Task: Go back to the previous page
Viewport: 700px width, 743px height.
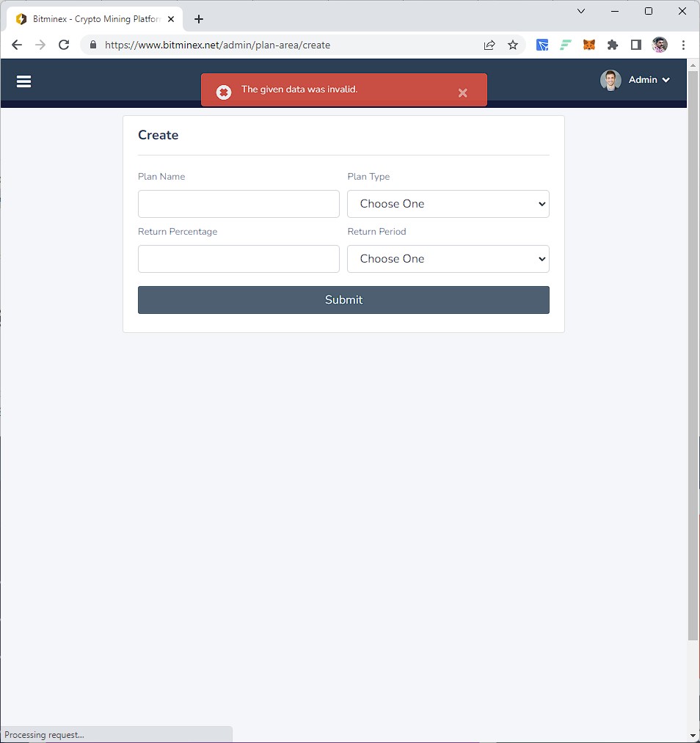Action: [17, 45]
